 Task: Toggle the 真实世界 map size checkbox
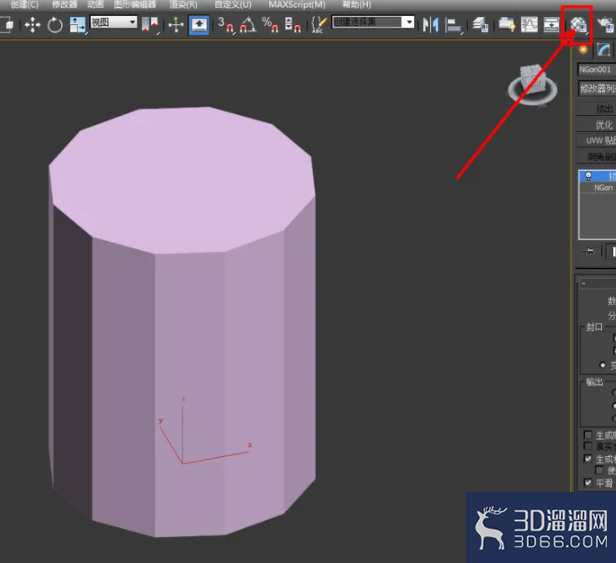588,446
